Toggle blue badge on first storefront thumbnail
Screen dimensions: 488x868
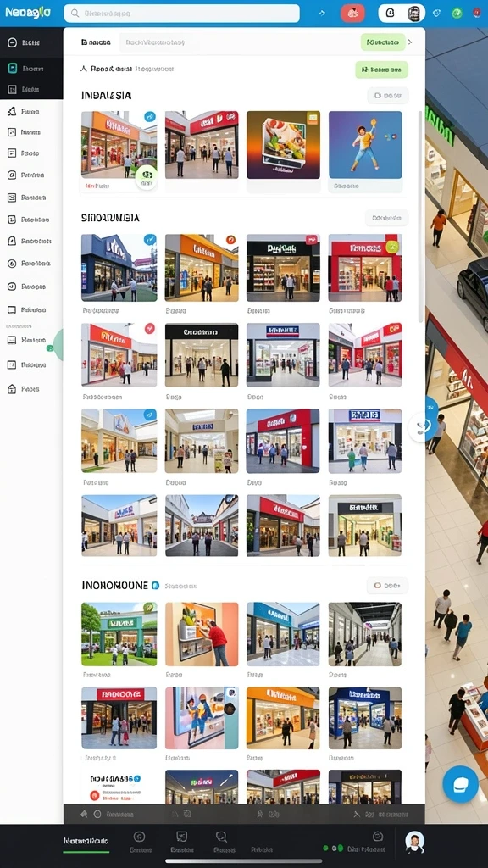coord(149,117)
